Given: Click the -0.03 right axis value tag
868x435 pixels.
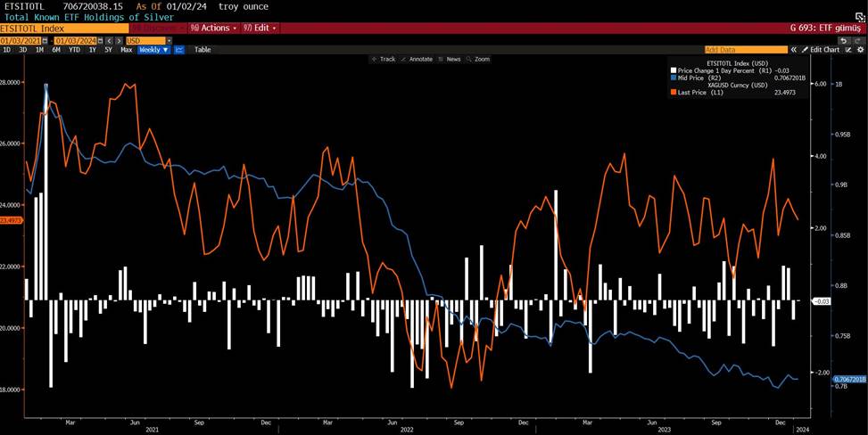Looking at the screenshot, I should (822, 300).
